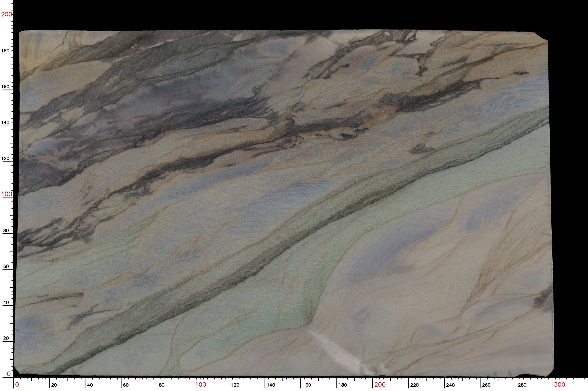Click the red 100 on the vertical ruler

pyautogui.click(x=6, y=194)
